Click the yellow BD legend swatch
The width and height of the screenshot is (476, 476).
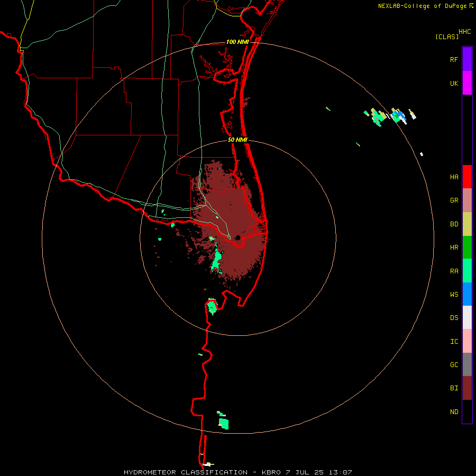tap(467, 224)
